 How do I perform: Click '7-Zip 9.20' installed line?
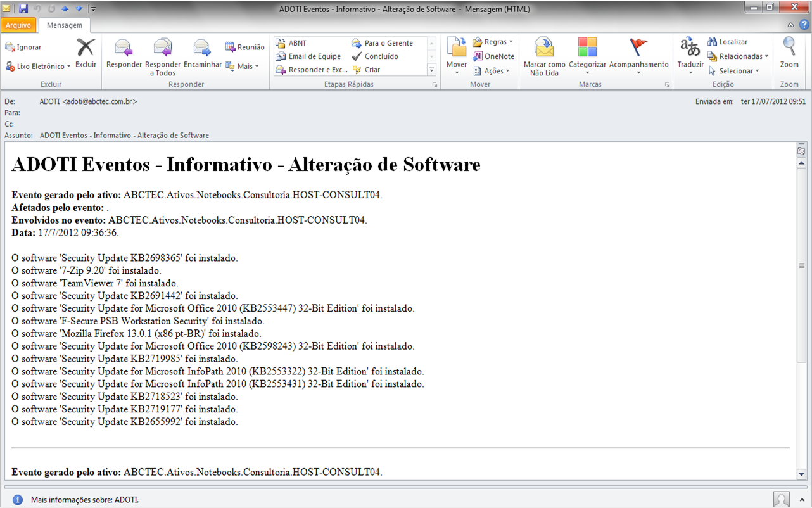click(x=87, y=270)
